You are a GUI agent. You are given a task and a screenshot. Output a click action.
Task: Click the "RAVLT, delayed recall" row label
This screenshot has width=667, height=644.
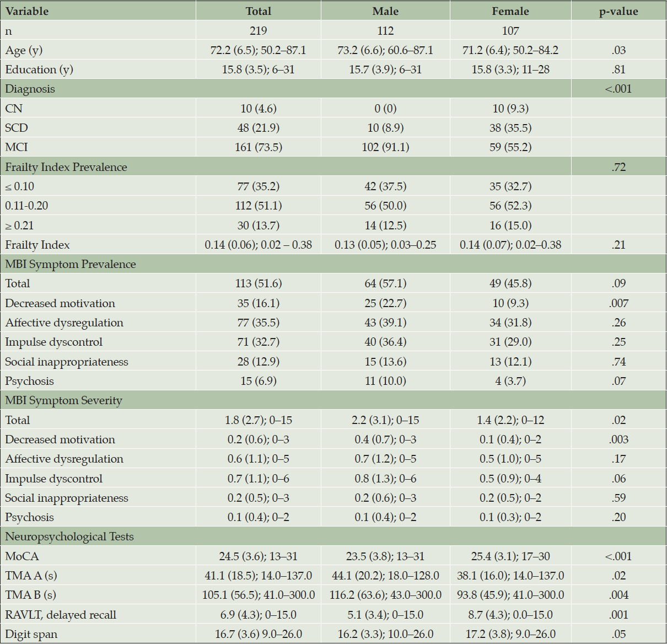(x=61, y=615)
